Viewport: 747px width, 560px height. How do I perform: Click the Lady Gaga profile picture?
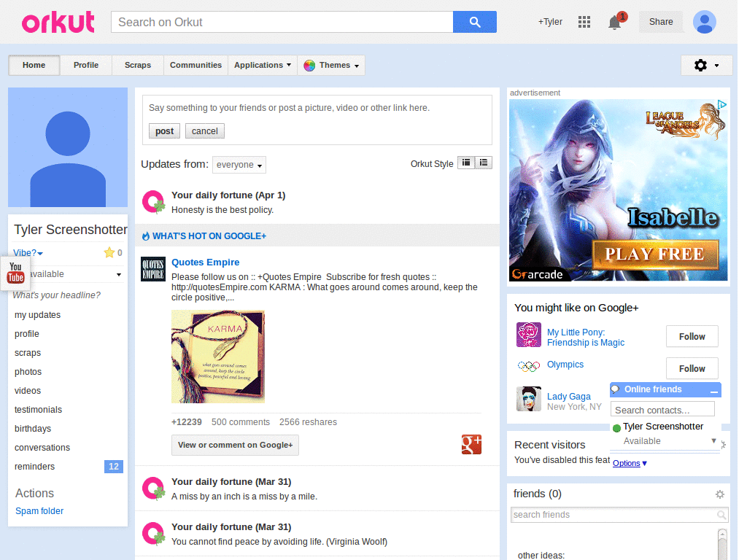click(x=528, y=399)
